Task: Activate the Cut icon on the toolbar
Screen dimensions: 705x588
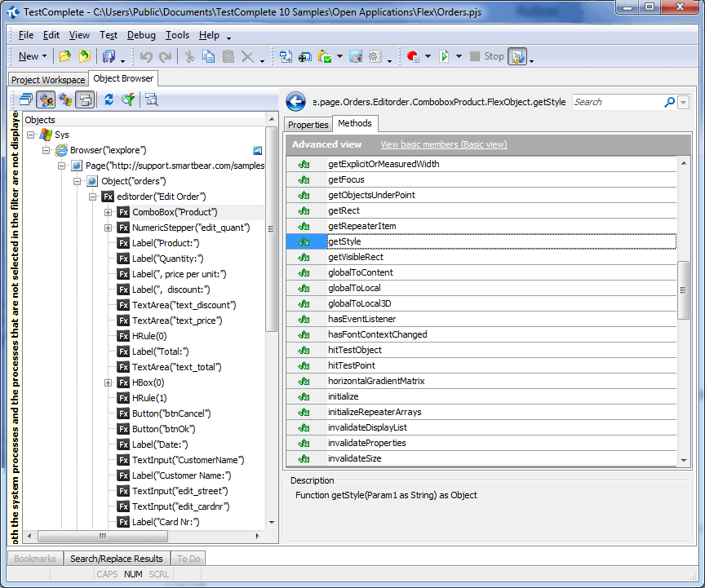Action: coord(190,56)
